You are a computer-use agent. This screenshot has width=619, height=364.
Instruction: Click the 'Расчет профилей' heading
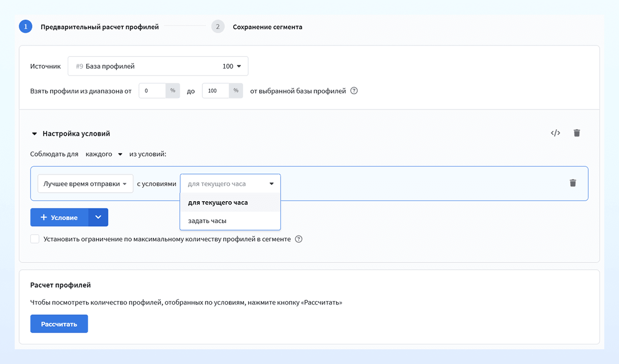click(60, 285)
